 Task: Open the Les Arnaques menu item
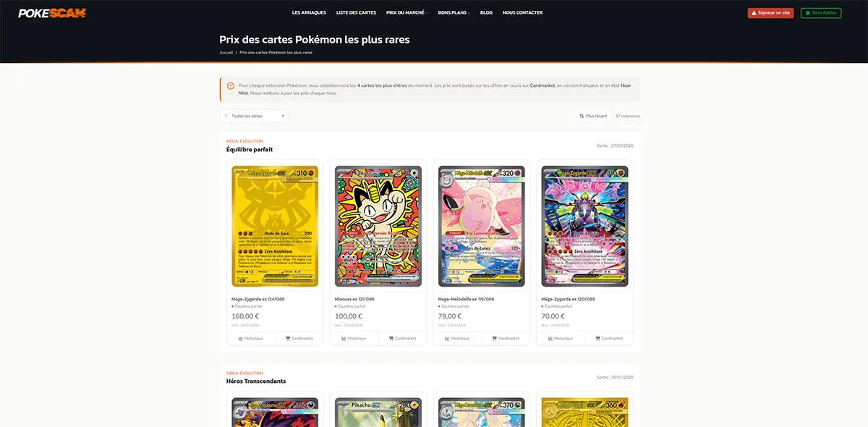tap(309, 12)
